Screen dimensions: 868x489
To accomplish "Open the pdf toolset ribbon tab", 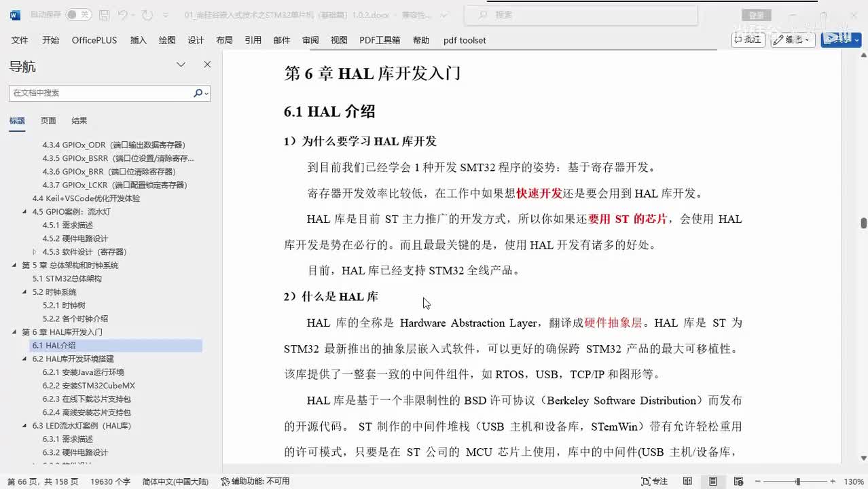I will (465, 40).
